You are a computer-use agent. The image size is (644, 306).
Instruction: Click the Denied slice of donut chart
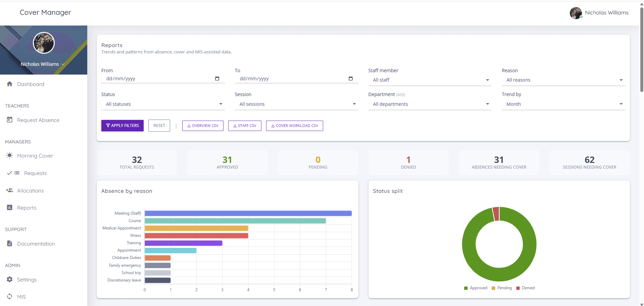pyautogui.click(x=496, y=214)
